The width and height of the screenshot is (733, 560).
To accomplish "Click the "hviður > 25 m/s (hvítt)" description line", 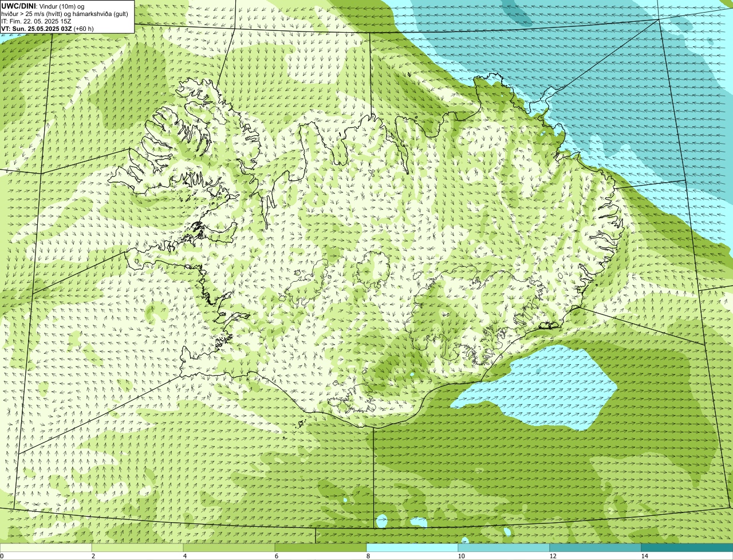I will click(65, 14).
